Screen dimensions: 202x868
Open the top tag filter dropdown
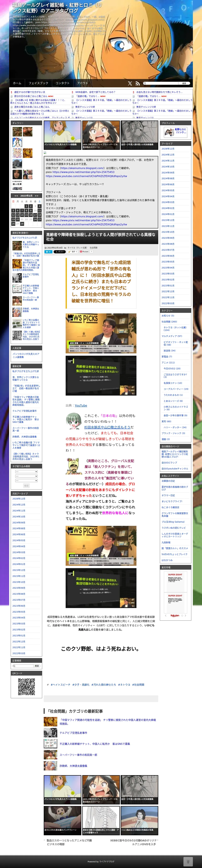26,471
